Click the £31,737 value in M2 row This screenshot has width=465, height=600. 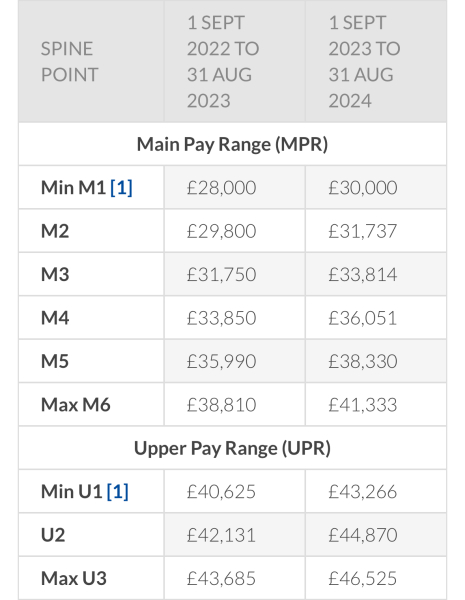point(362,231)
